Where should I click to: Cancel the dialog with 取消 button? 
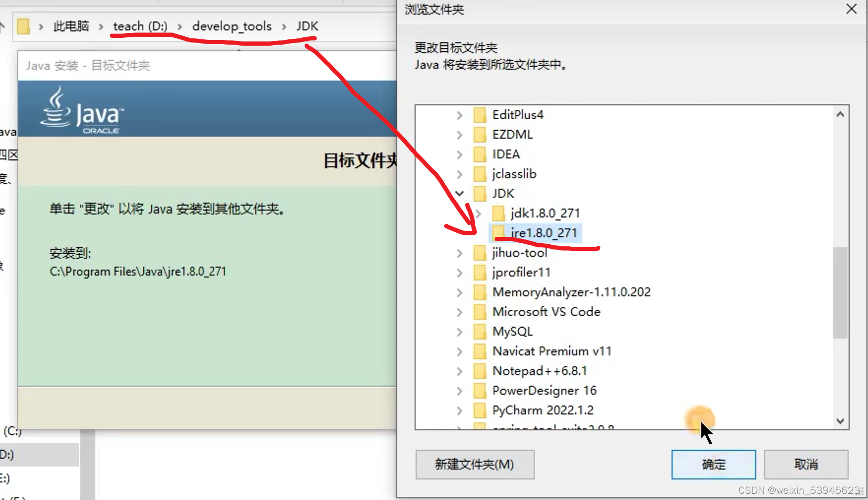click(x=806, y=464)
